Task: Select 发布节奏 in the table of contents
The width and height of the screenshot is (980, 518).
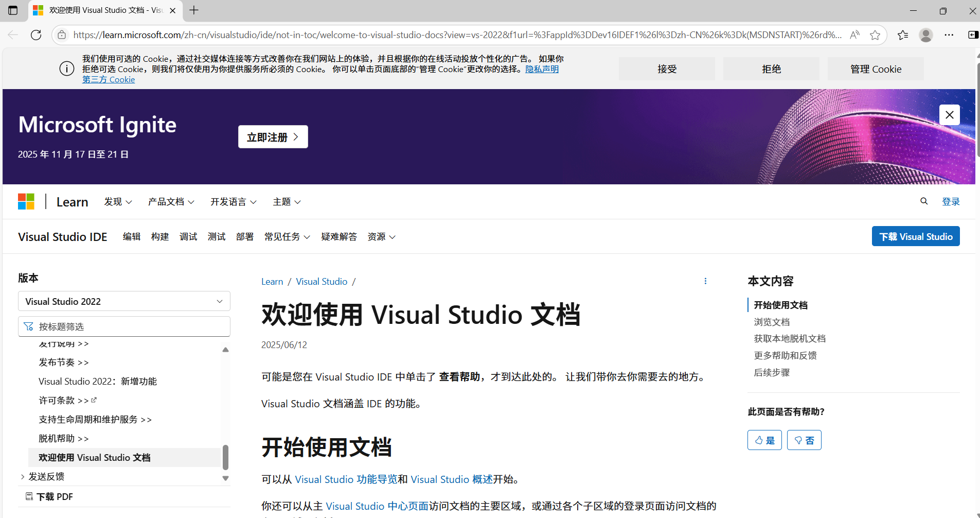Action: 63,362
